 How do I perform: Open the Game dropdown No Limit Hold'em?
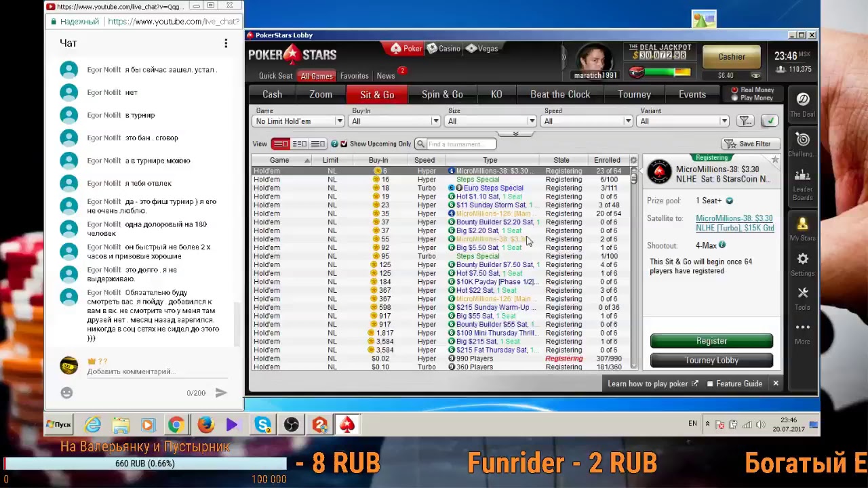click(x=299, y=121)
